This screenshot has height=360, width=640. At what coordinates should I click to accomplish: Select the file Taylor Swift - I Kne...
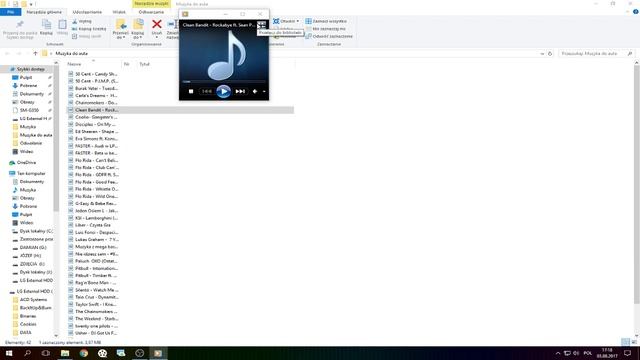[96, 304]
